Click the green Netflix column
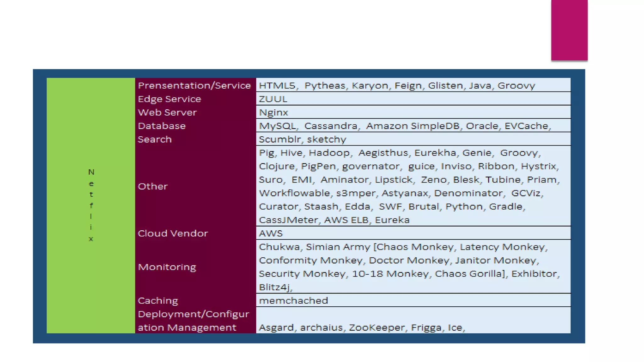Viewport: 644px width, 362px height. (x=91, y=205)
